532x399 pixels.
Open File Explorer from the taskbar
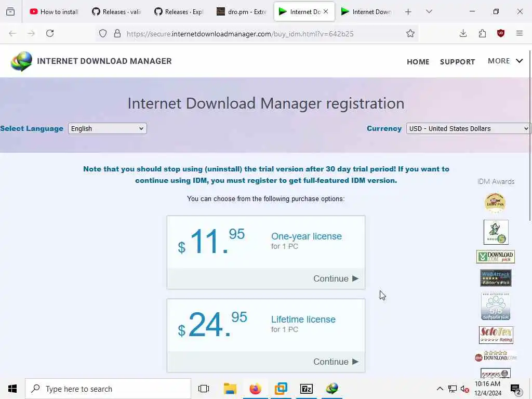click(230, 389)
